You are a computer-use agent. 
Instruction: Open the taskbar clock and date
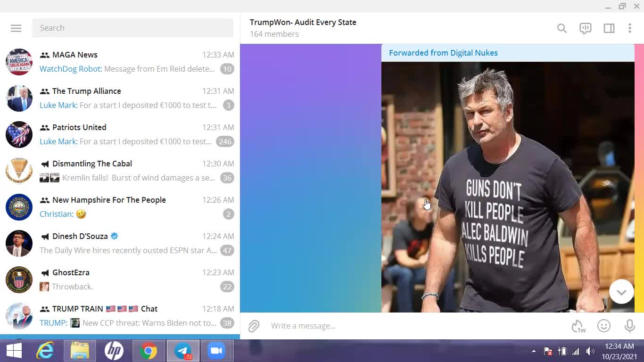click(619, 351)
